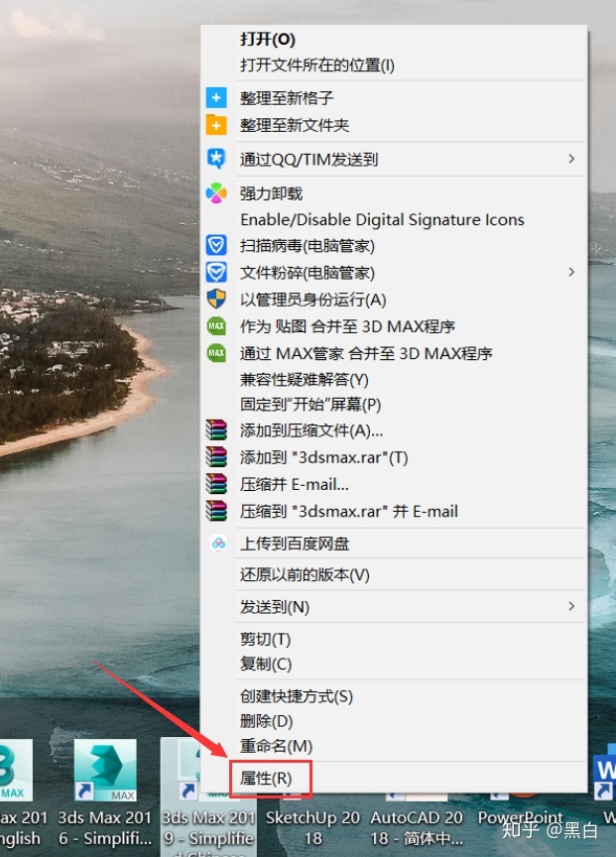Click 文件粉碎(电脑管家) text

[x=308, y=273]
